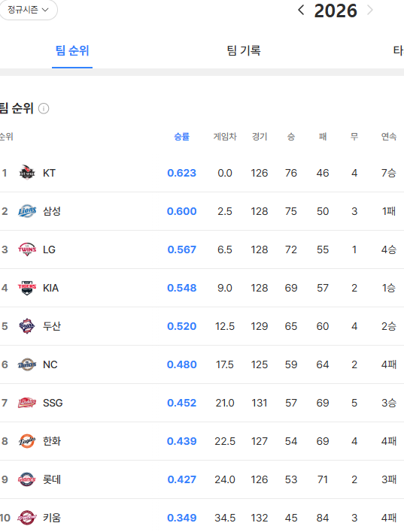Click the SSG Landers team logo
This screenshot has width=404, height=532.
[27, 403]
